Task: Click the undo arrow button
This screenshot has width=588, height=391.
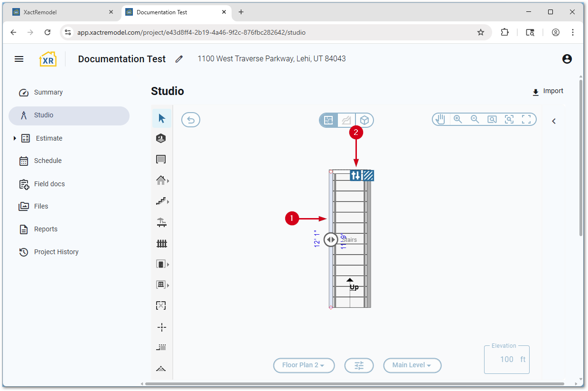Action: [x=191, y=120]
